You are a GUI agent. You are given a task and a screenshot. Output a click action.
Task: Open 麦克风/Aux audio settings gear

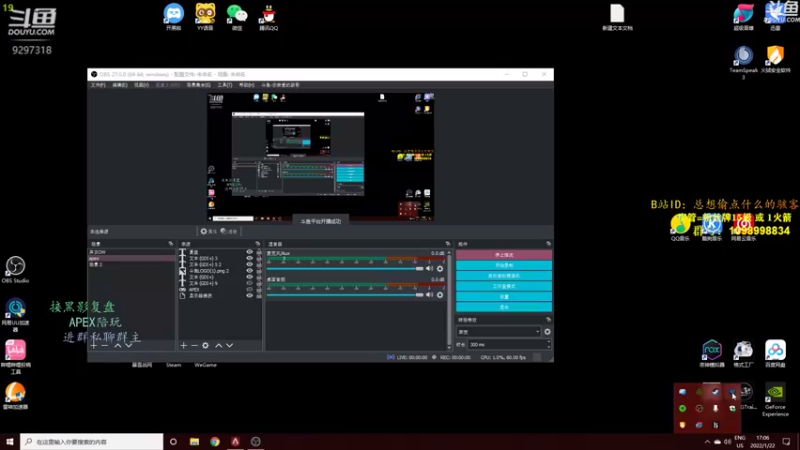440,268
